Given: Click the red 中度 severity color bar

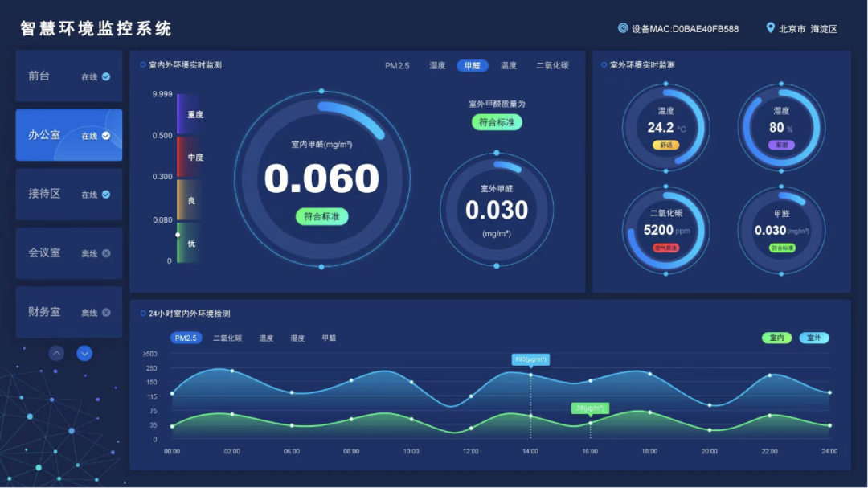Looking at the screenshot, I should (x=189, y=158).
